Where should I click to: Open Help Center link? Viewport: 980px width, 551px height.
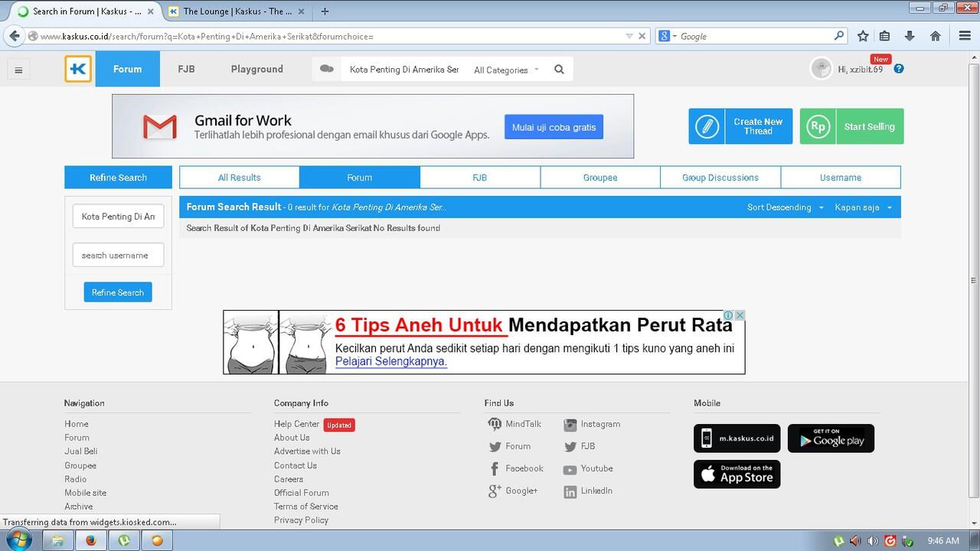296,424
